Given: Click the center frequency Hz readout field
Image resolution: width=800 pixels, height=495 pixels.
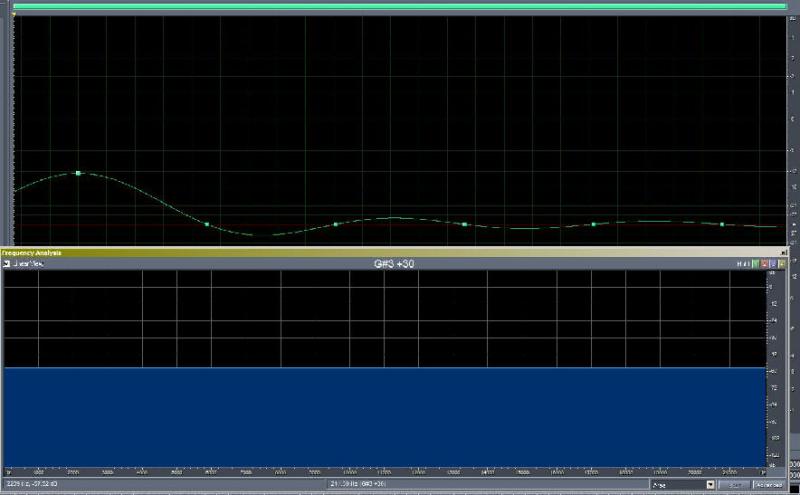Looking at the screenshot, I should click(487, 484).
